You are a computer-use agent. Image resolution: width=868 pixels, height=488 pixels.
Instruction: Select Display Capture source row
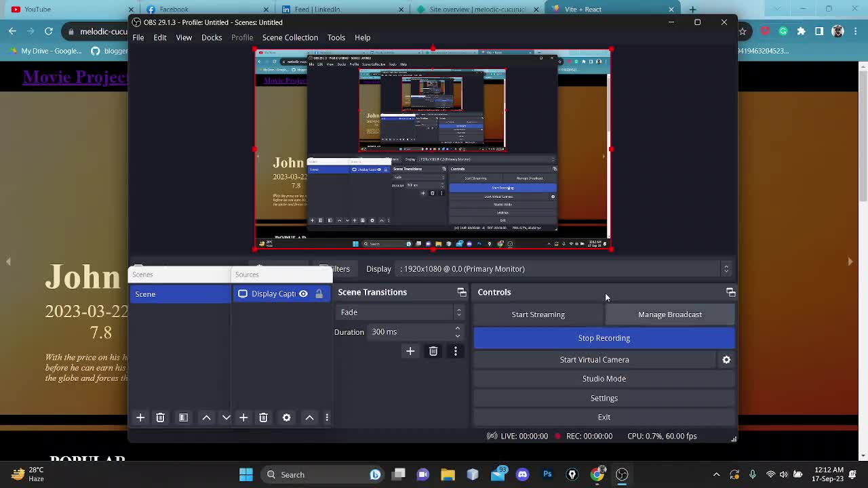[x=281, y=293]
